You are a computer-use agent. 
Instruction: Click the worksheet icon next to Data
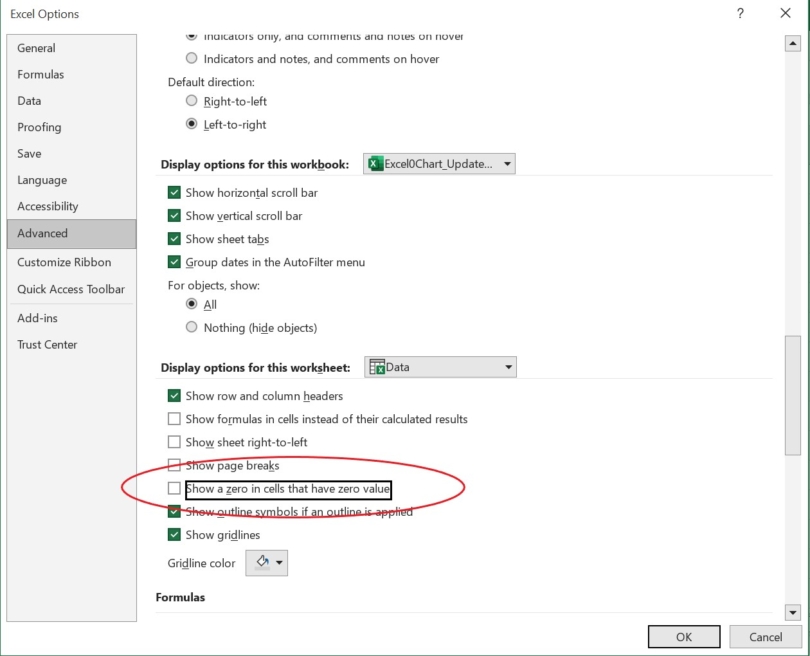point(379,366)
